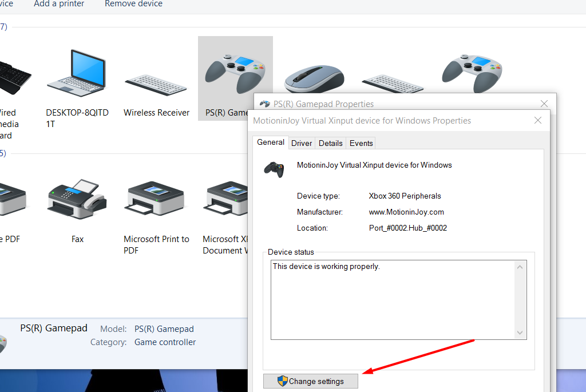Select the PS(R) Gamepad device icon
The height and width of the screenshot is (392, 586).
click(x=235, y=73)
